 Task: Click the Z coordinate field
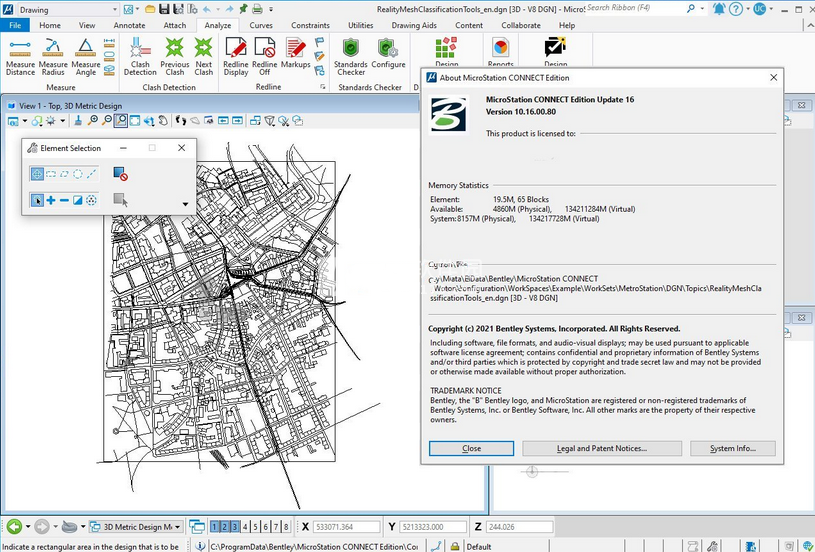(x=520, y=527)
